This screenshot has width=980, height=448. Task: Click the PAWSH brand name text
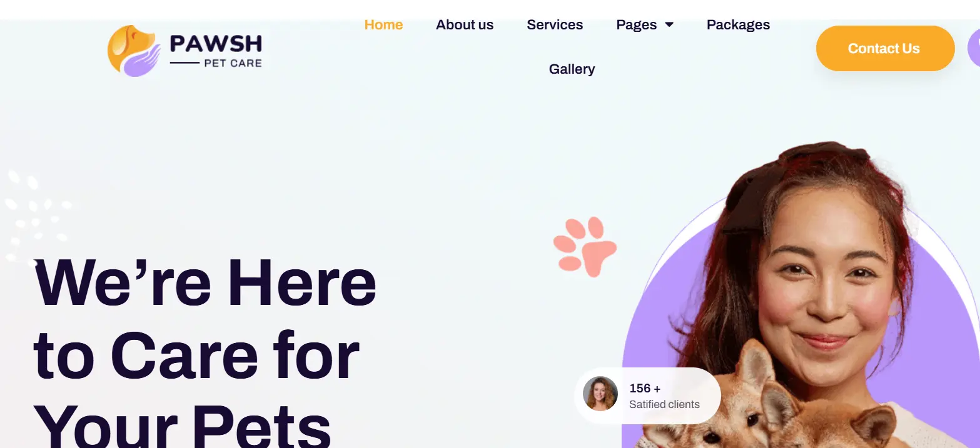point(216,43)
